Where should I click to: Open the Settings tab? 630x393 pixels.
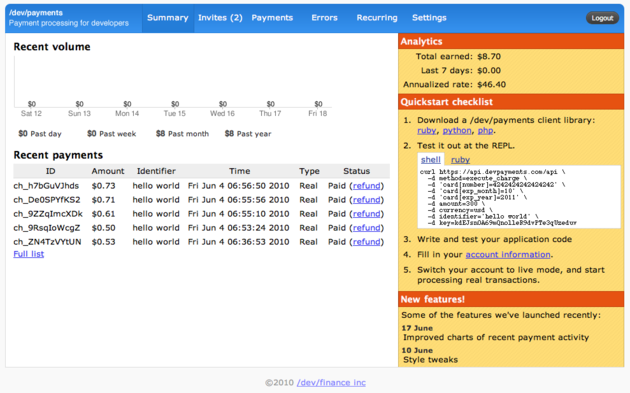pyautogui.click(x=429, y=18)
